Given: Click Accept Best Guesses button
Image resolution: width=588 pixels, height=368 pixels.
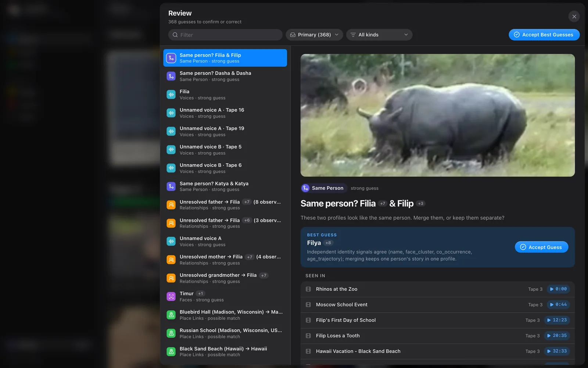Looking at the screenshot, I should [x=544, y=35].
